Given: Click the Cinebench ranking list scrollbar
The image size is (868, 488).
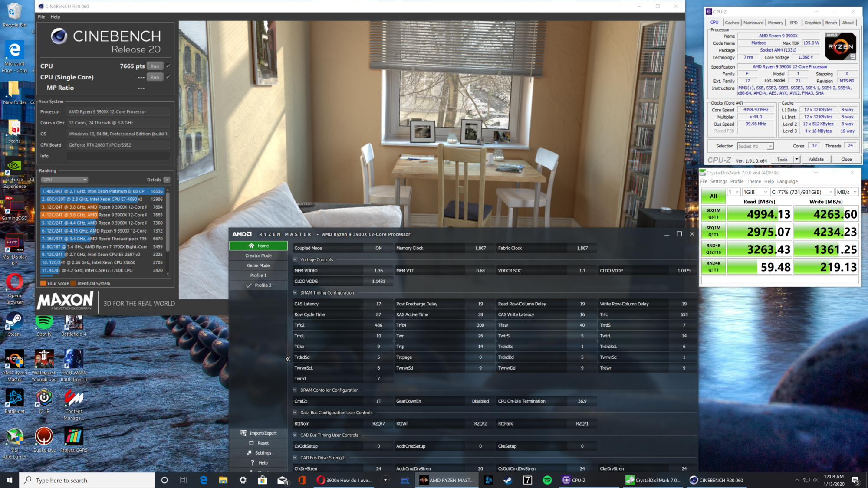Looking at the screenshot, I should tap(168, 221).
